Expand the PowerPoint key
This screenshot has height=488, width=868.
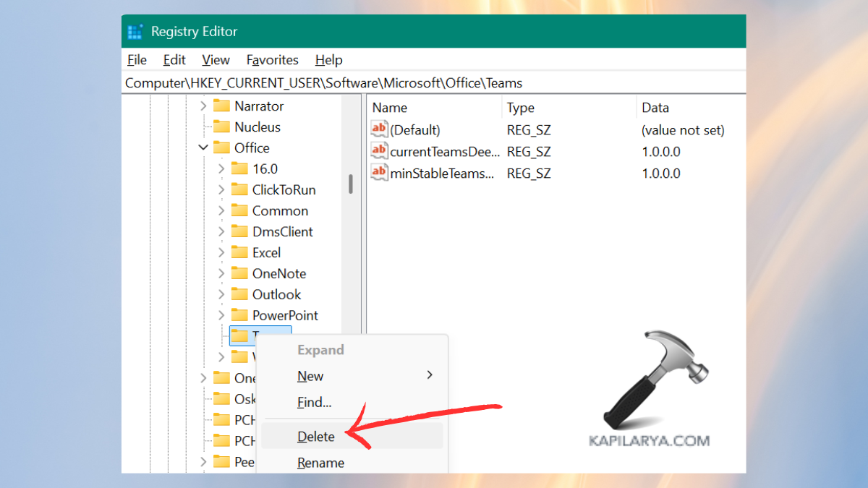pyautogui.click(x=221, y=316)
